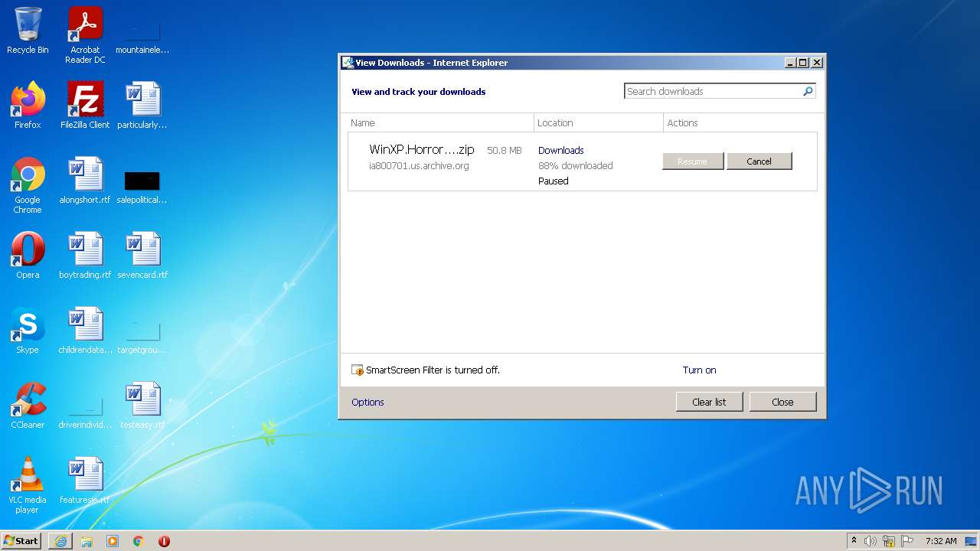Click Clear list button
Image resolution: width=980 pixels, height=551 pixels.
(709, 402)
